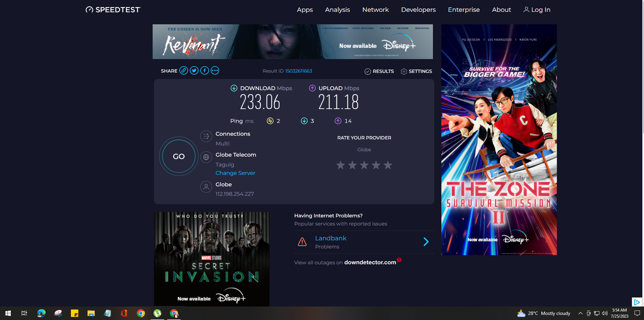Click the Connections arrows icon
The height and width of the screenshot is (320, 644).
click(x=206, y=136)
